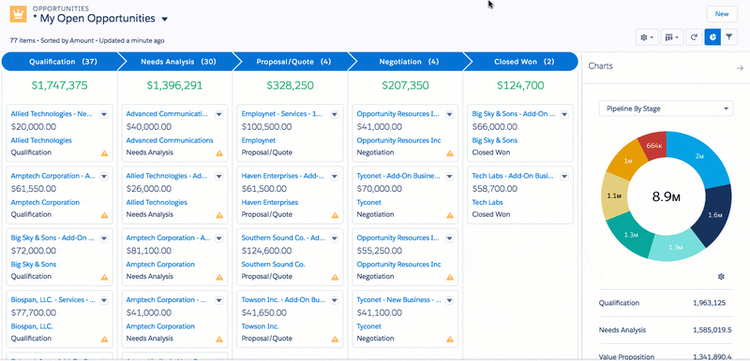The width and height of the screenshot is (750, 361).
Task: Open list view picker arrow beside My Open Opportunities
Action: [x=165, y=19]
